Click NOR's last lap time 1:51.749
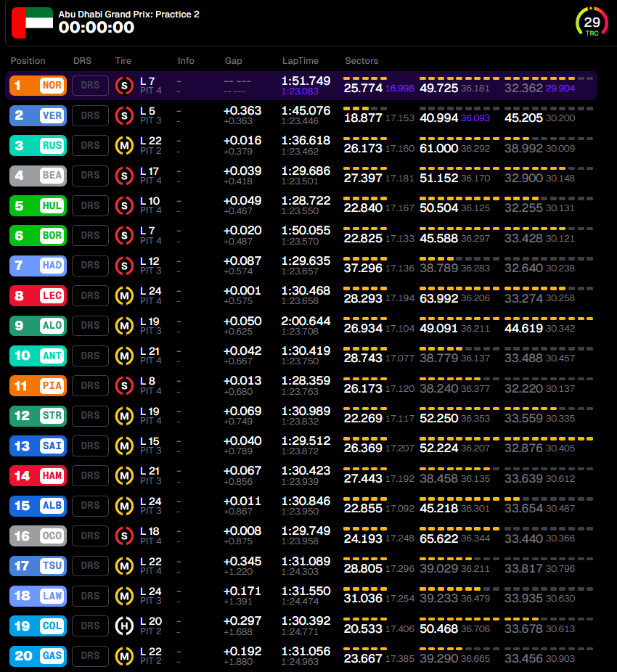This screenshot has width=617, height=672. [306, 81]
